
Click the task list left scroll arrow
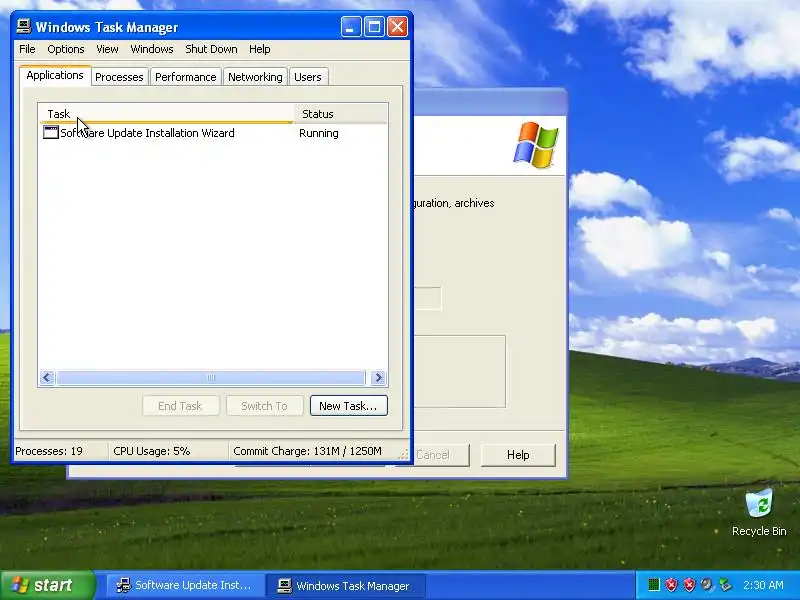pyautogui.click(x=47, y=378)
